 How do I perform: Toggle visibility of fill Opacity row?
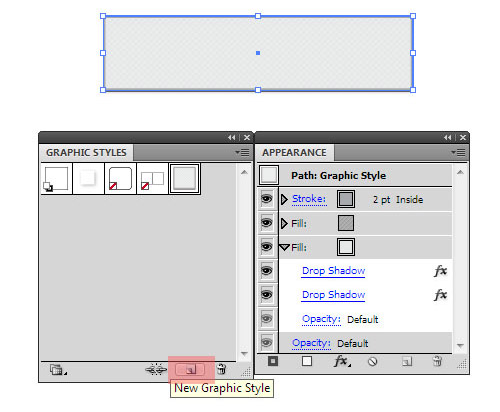tap(267, 319)
